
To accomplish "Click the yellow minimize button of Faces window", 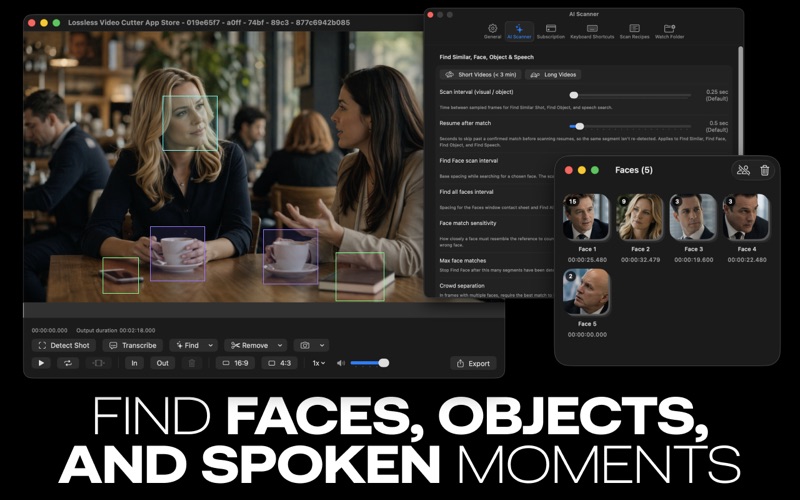I will click(x=582, y=170).
